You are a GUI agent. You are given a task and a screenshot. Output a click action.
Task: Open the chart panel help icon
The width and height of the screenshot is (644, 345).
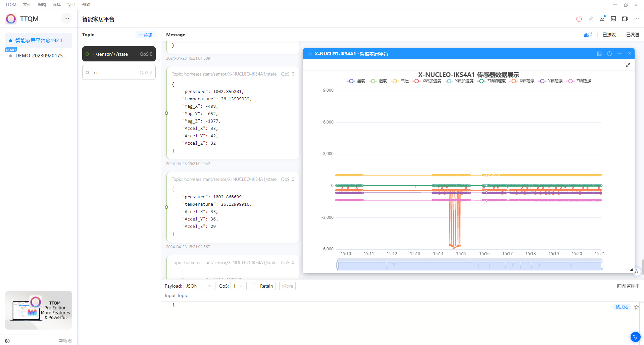pos(609,54)
